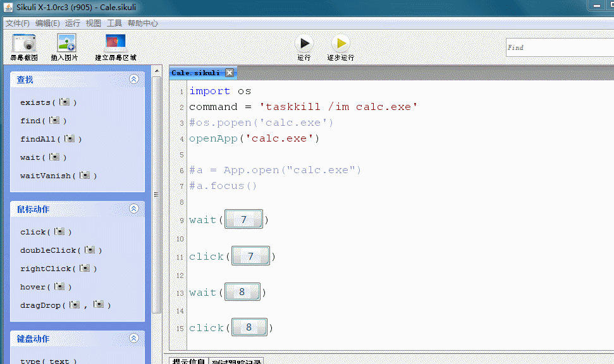This screenshot has height=364, width=614.
Task: Collapse the 查找 find panel section
Action: point(133,80)
